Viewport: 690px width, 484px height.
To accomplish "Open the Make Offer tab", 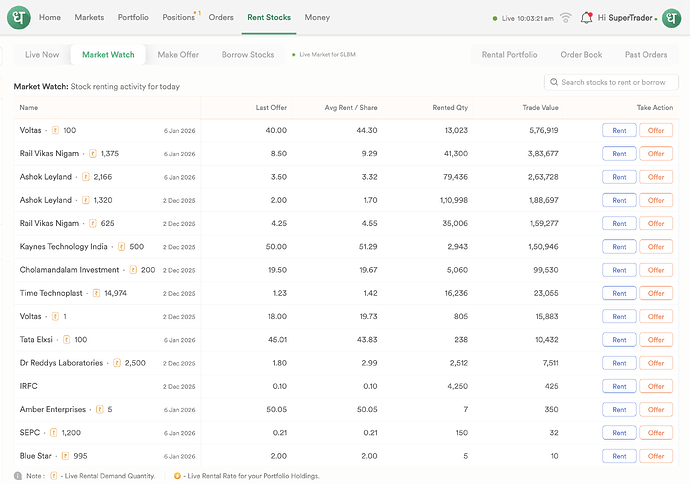I will point(178,55).
